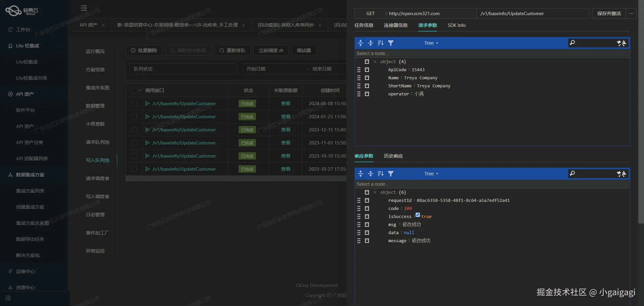Viewport: 644px width, 306px height.
Task: Open the GET method dropdown
Action: pyautogui.click(x=371, y=13)
